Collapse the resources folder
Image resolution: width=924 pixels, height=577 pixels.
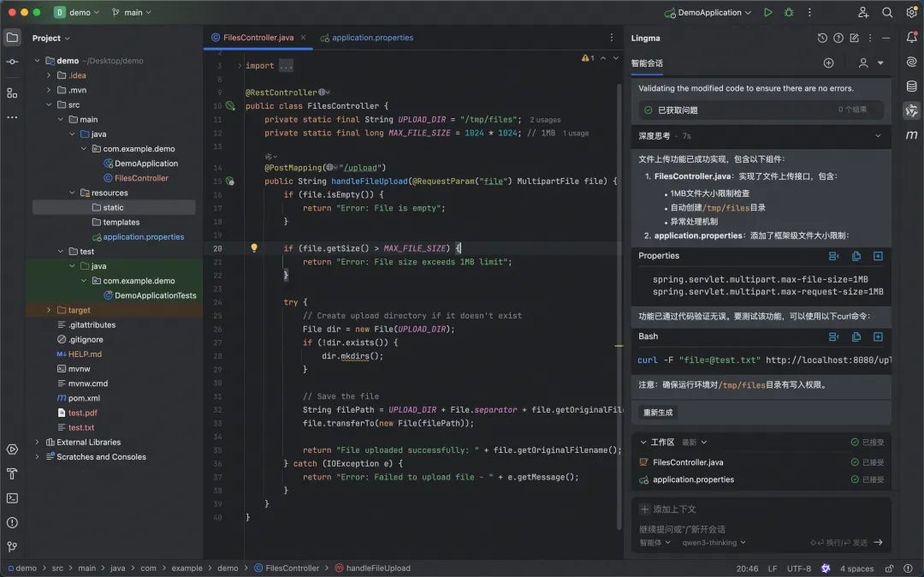click(73, 193)
